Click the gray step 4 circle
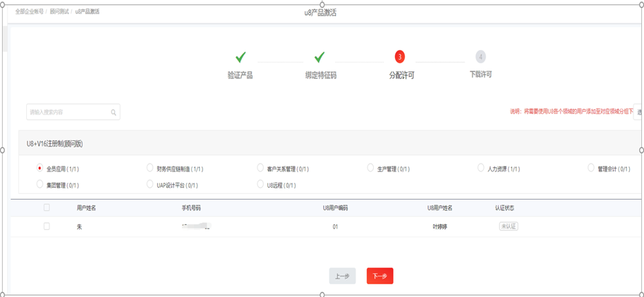Screen dimensions: 644x297 [x=480, y=56]
